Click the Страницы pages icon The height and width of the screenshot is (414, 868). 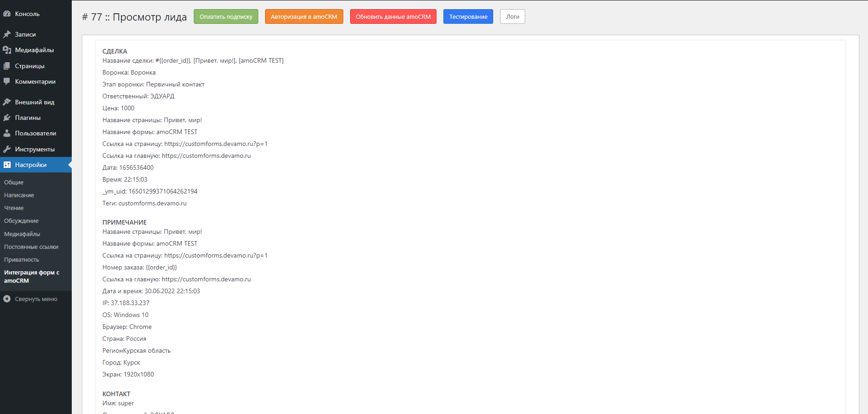[7, 66]
